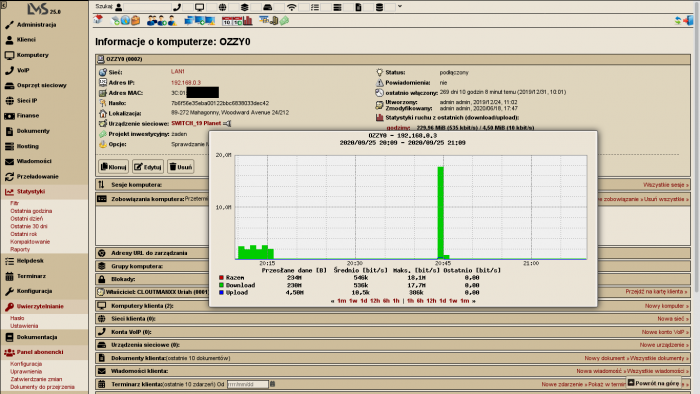This screenshot has height=394, width=700.
Task: Click the Wi-Fi quick-search icon in top bar
Action: click(292, 7)
